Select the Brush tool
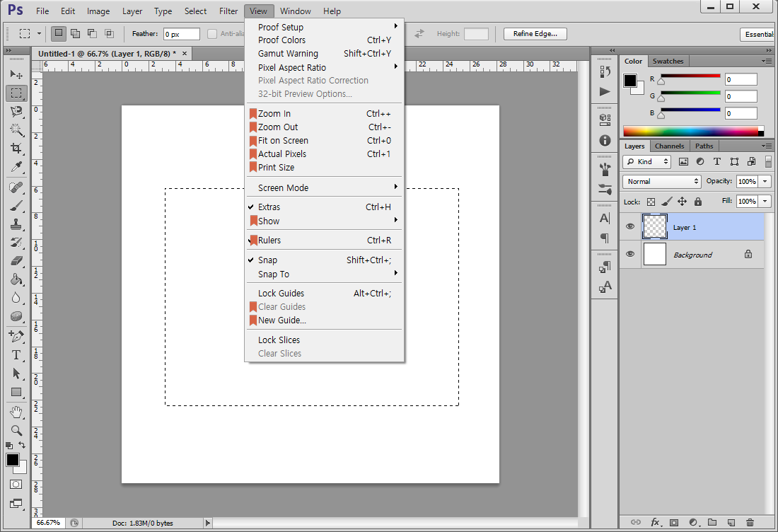 (x=16, y=206)
